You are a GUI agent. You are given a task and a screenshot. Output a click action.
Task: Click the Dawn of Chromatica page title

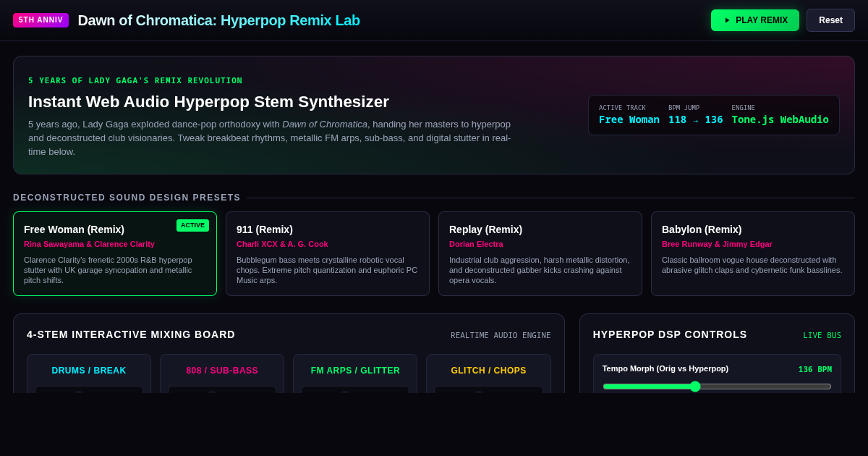tap(218, 20)
